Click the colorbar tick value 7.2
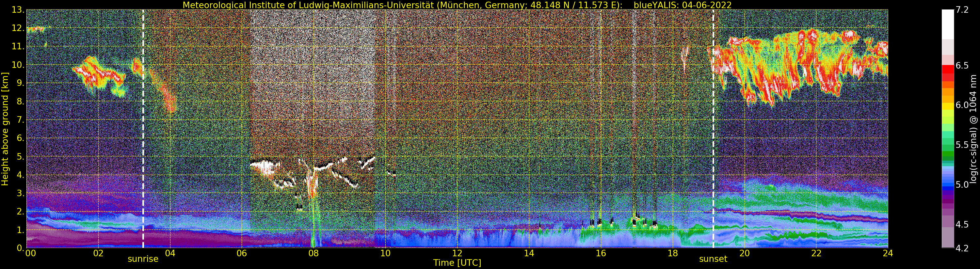This screenshot has height=269, width=980. coord(962,10)
